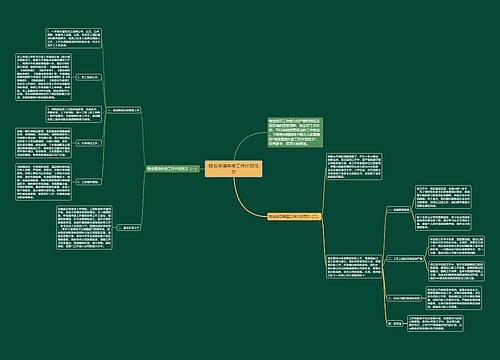Screen dimensions: 500x360
Task: Select the orange branch node ending in (二)
Action: click(x=294, y=216)
